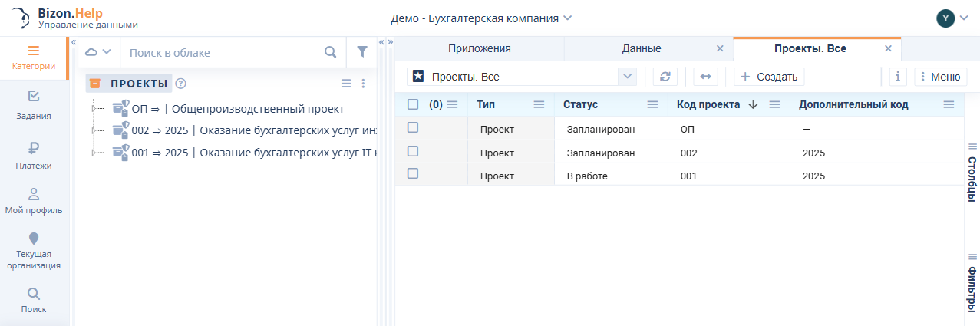Click the Создать button
The height and width of the screenshot is (326, 980).
769,77
